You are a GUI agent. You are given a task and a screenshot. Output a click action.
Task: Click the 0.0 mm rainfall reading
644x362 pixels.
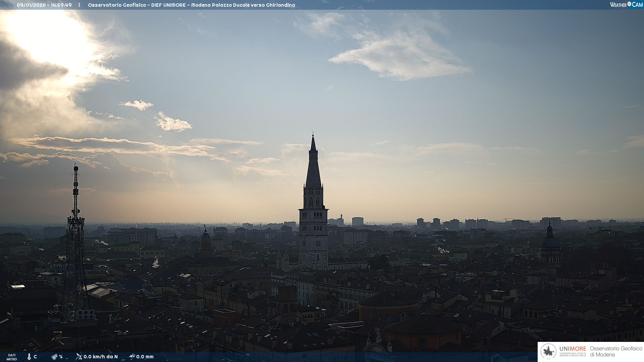145,357
